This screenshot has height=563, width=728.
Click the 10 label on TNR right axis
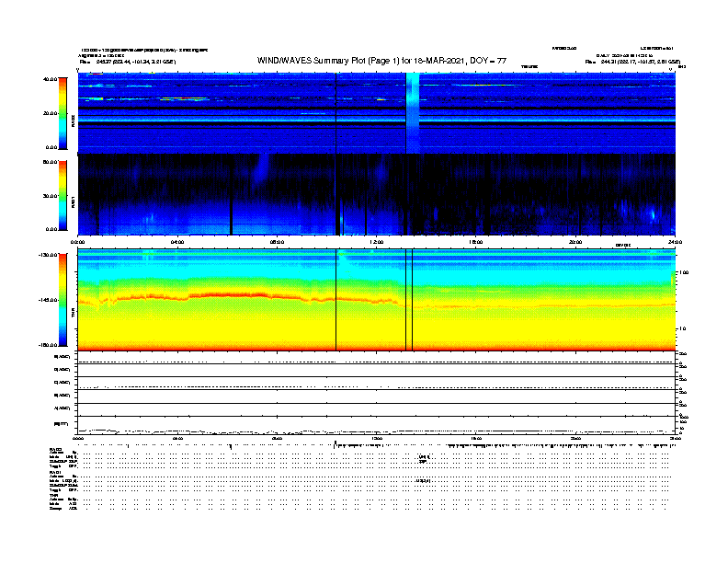click(682, 329)
